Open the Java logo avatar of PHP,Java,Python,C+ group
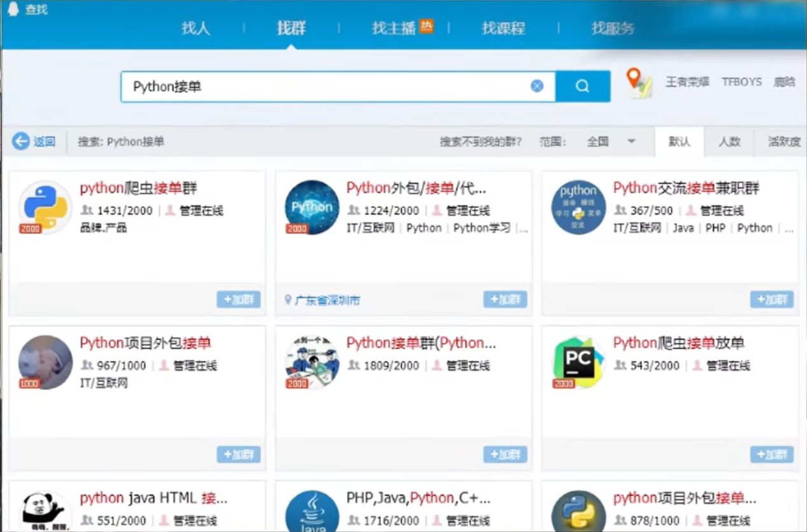 click(311, 511)
